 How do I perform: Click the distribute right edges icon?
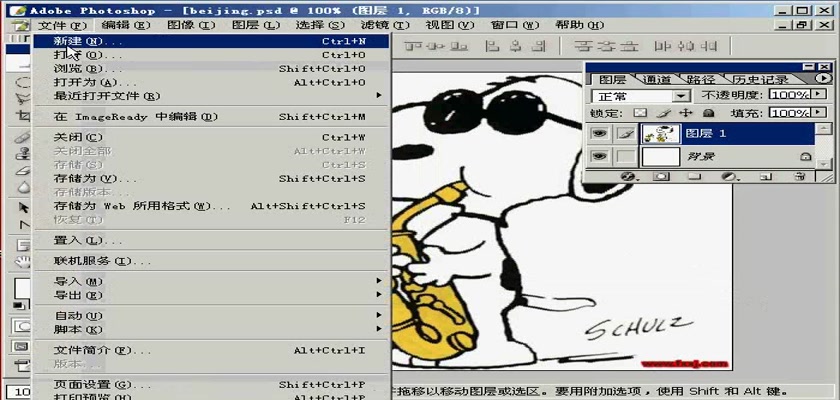point(710,47)
